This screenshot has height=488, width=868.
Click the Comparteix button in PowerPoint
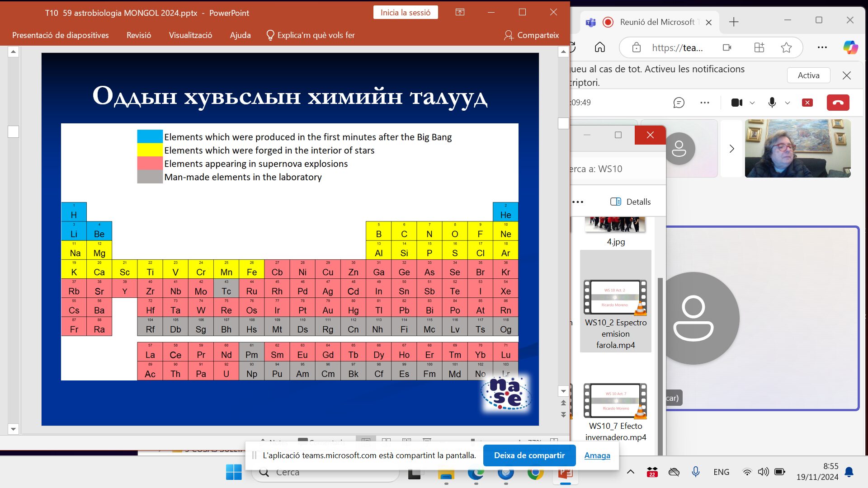pyautogui.click(x=532, y=35)
